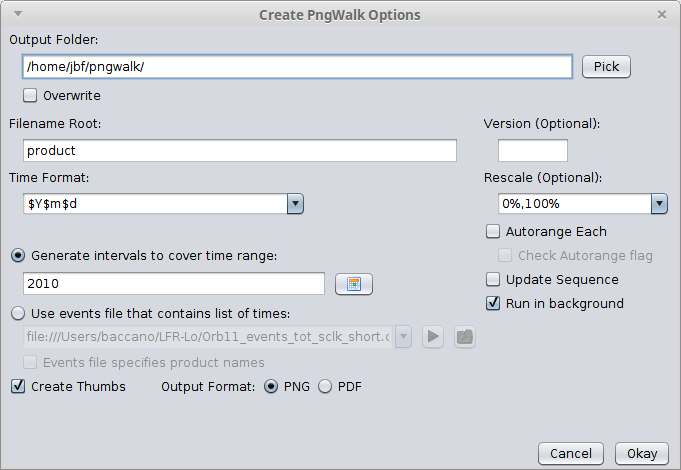Uncheck Run in background
Screen dimensions: 681x470
(x=493, y=304)
